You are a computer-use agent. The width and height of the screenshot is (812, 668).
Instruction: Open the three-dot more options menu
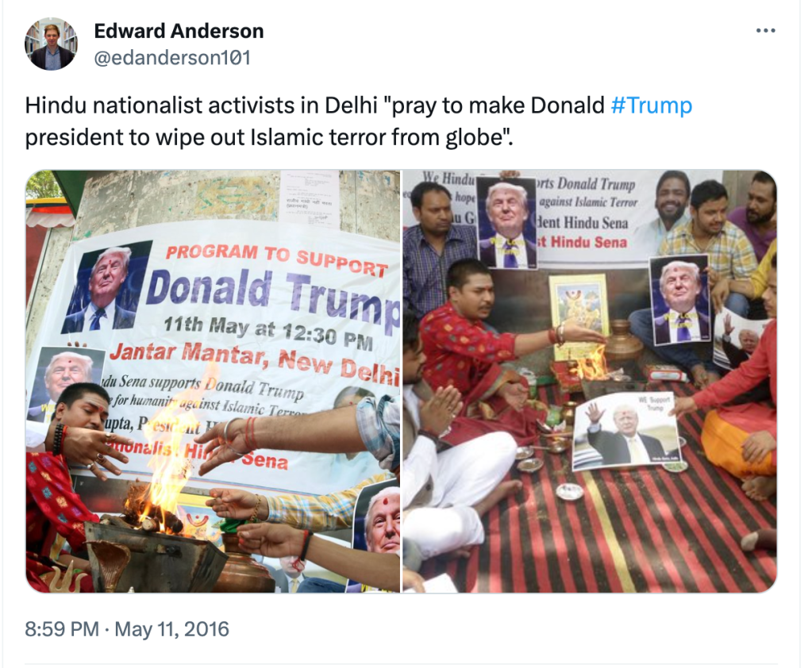point(765,31)
